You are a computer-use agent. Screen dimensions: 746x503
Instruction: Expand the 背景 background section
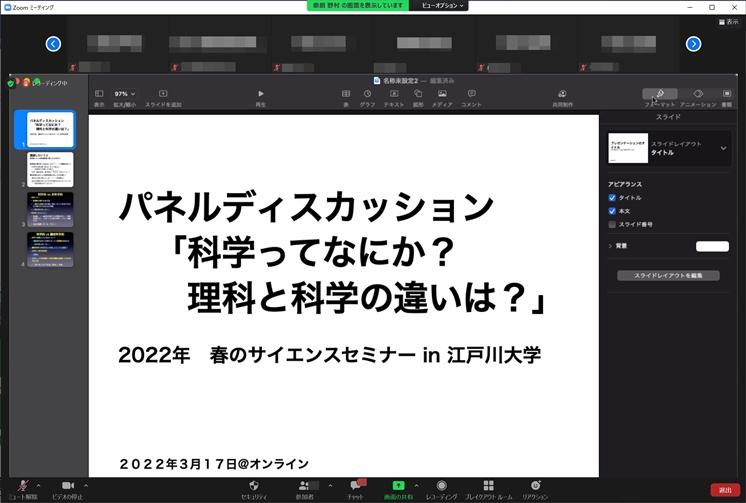click(x=610, y=245)
